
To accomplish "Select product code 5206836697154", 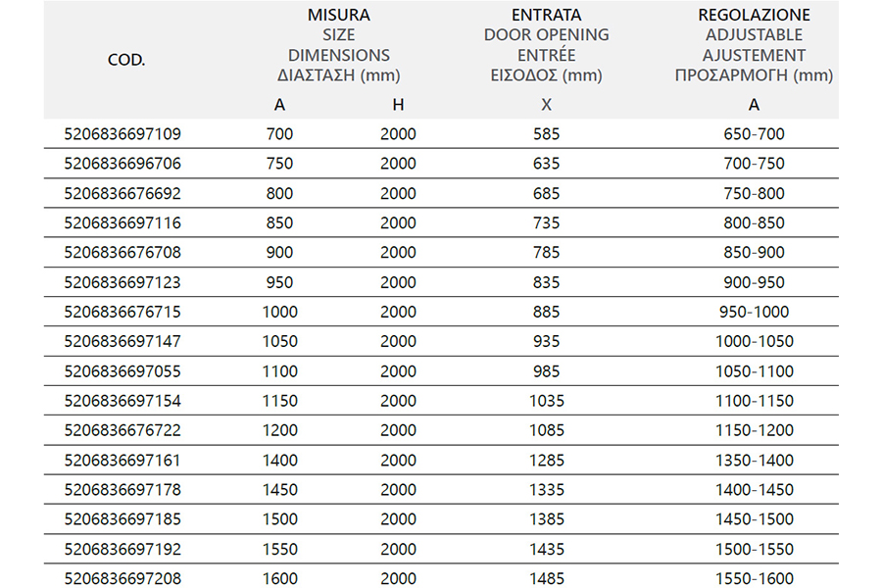I will [122, 401].
